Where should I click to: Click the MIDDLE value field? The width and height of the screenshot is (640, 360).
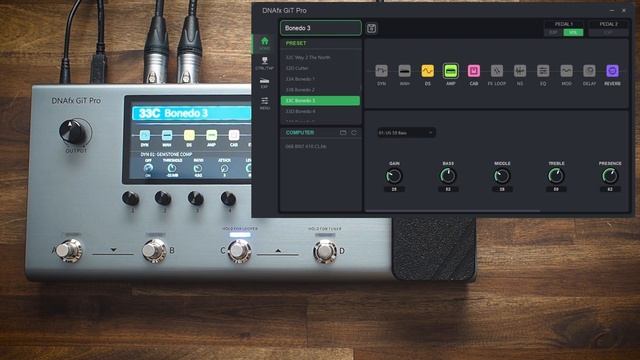[x=502, y=189]
